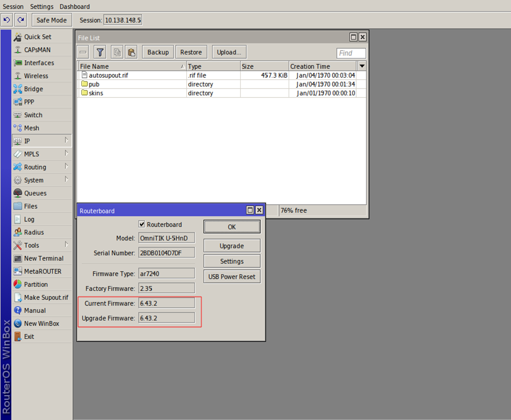
Task: Click the 76% free status text
Action: coord(293,210)
